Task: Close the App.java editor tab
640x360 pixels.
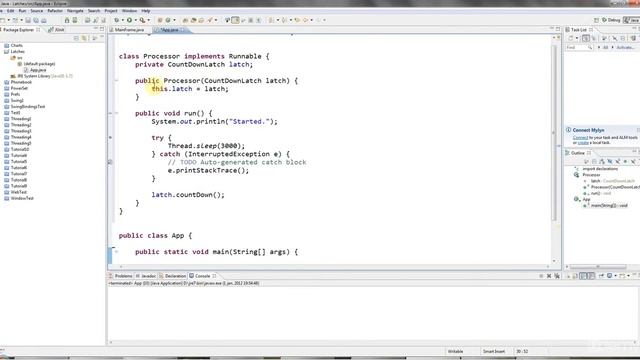Action: tap(183, 30)
